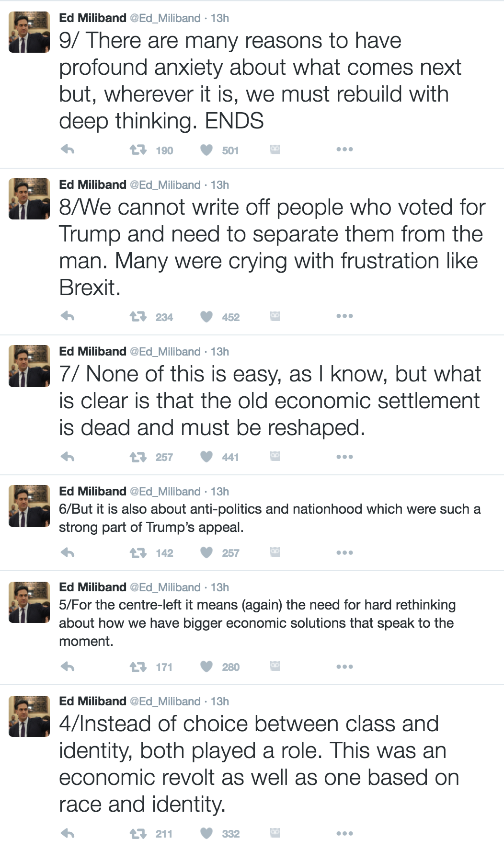This screenshot has width=504, height=851.
Task: Like the 7/ tweet with 441 likes
Action: [x=206, y=457]
